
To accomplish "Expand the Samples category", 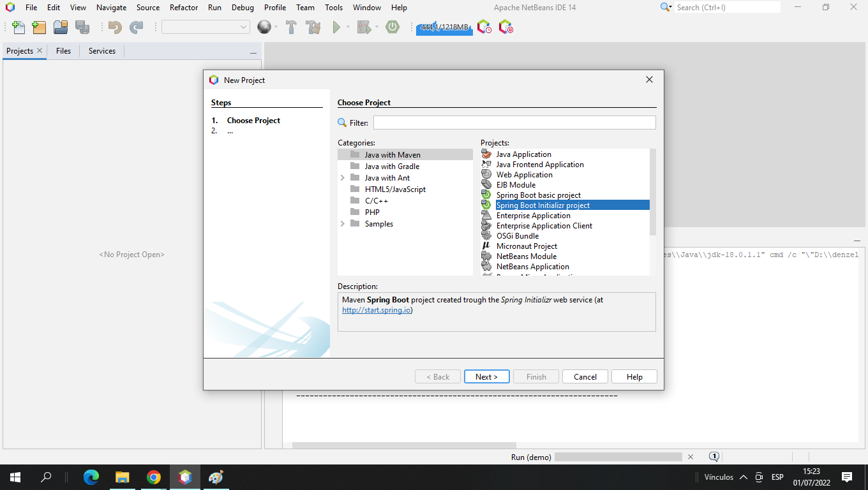I will pyautogui.click(x=343, y=224).
